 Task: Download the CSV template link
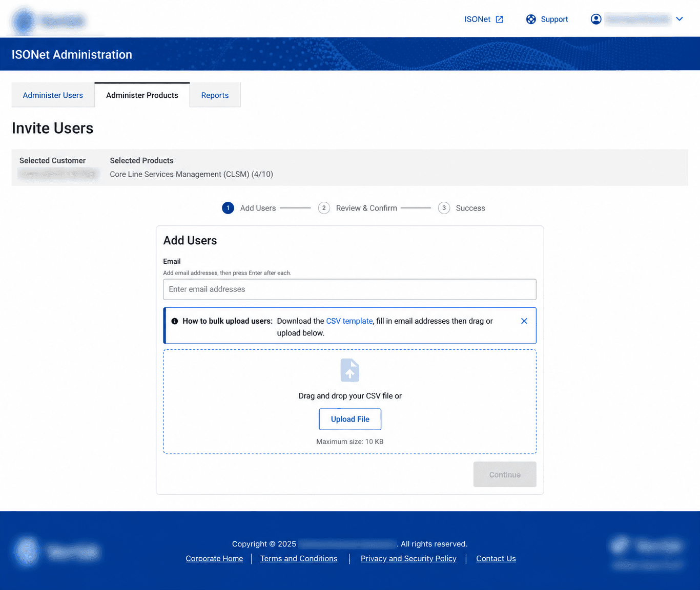point(349,321)
